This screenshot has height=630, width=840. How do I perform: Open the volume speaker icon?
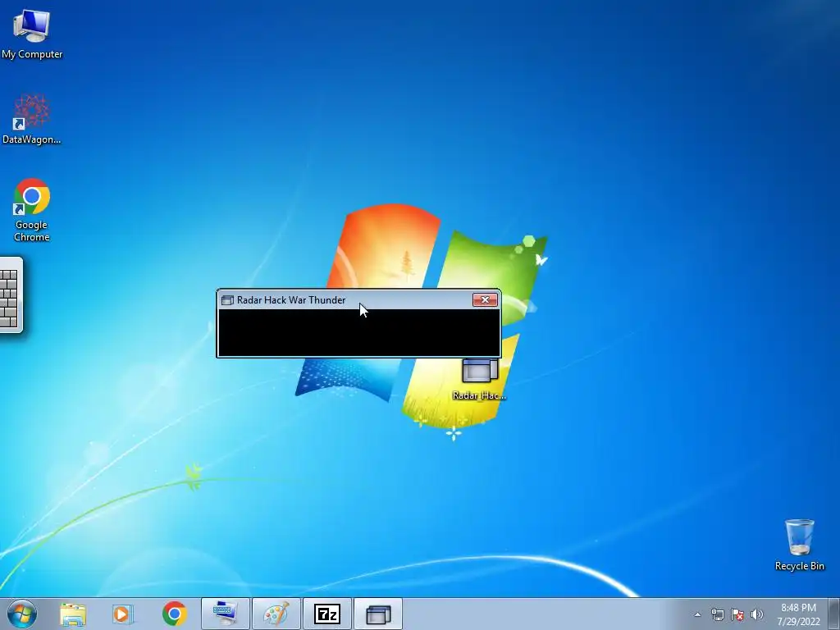click(x=757, y=614)
